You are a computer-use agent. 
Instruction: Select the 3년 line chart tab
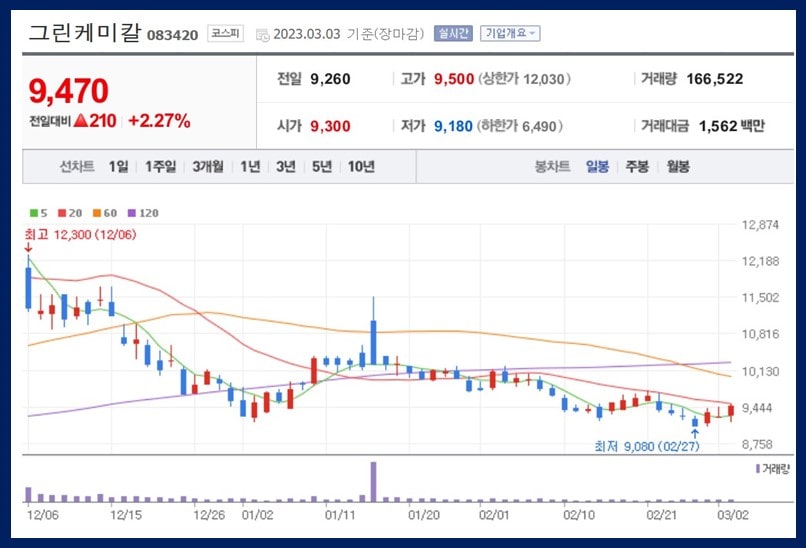pos(286,167)
